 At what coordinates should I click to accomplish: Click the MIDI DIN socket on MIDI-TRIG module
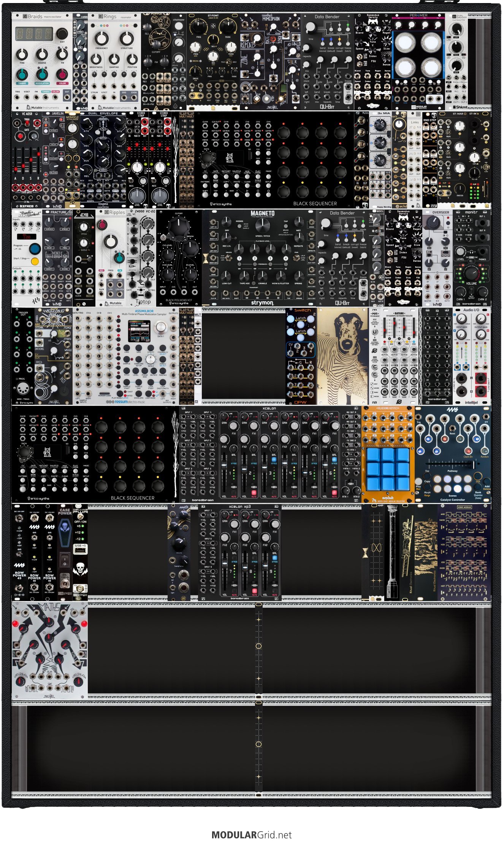click(x=22, y=388)
